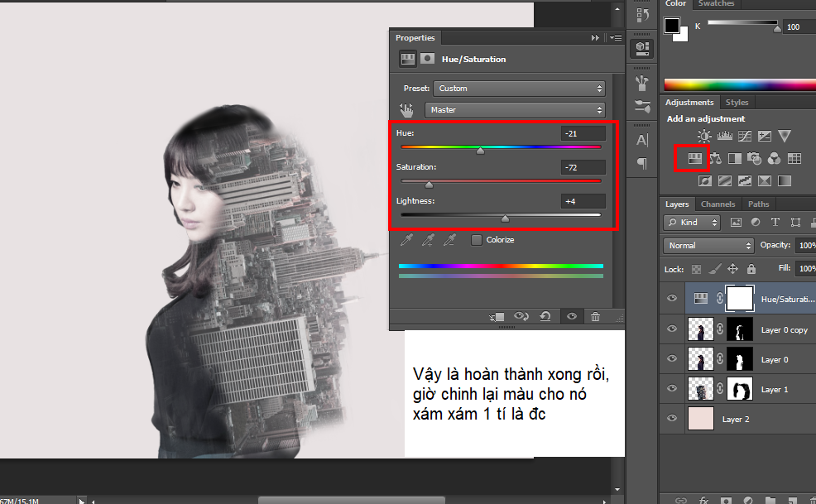The image size is (816, 504).
Task: Hide the Layer 1 layer
Action: tap(672, 389)
